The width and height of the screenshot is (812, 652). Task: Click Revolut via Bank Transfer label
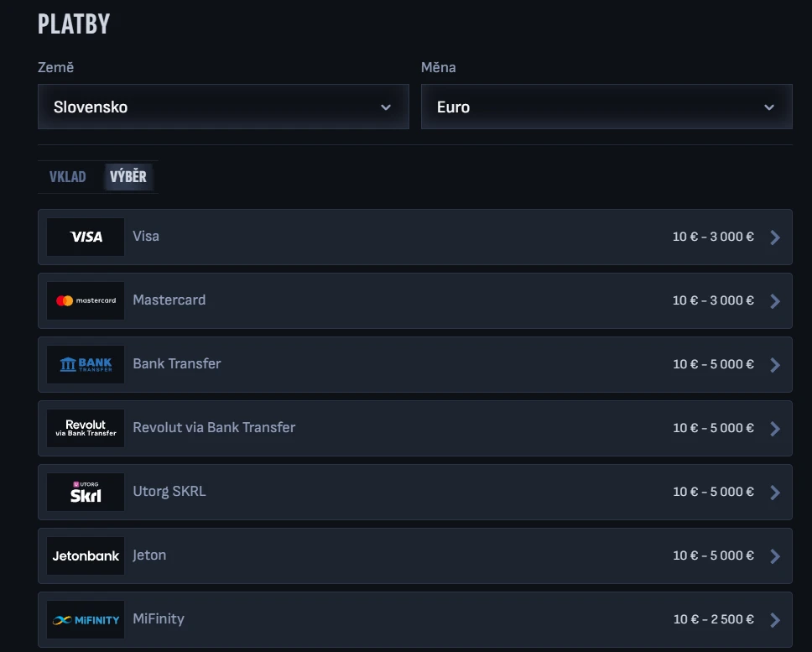point(214,427)
